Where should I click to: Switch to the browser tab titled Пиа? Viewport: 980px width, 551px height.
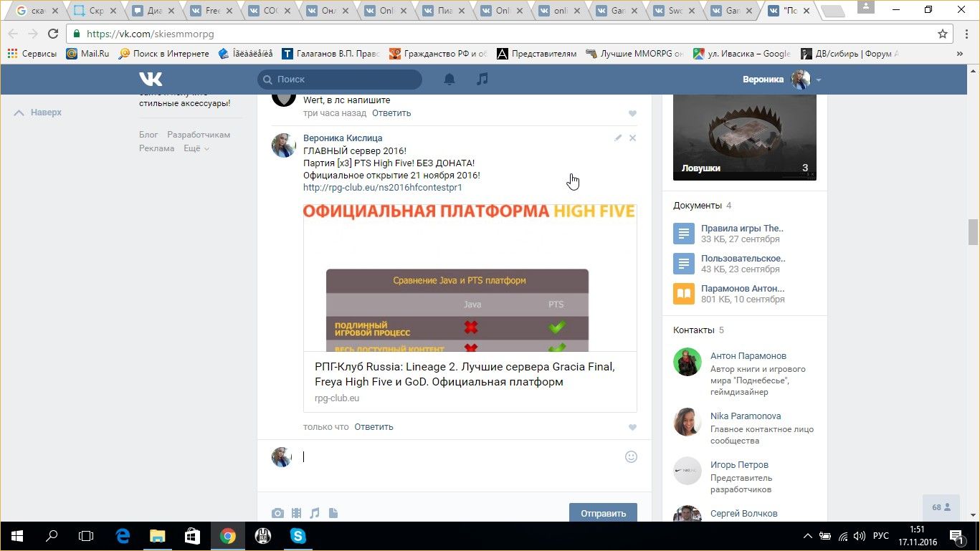(444, 11)
